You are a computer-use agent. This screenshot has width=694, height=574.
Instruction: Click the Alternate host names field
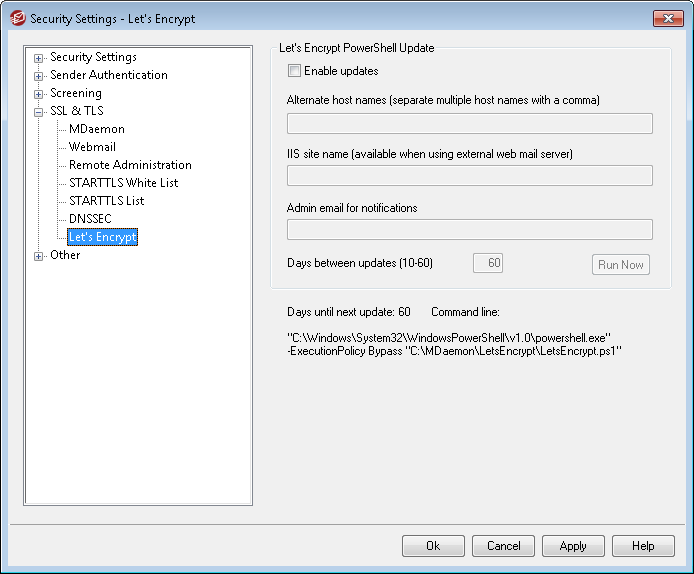470,123
